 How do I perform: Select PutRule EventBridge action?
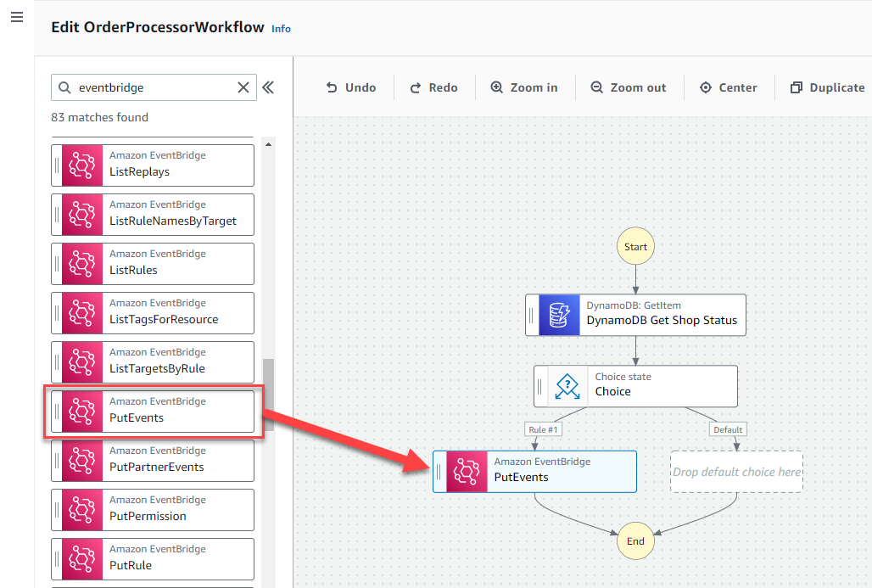pyautogui.click(x=153, y=559)
